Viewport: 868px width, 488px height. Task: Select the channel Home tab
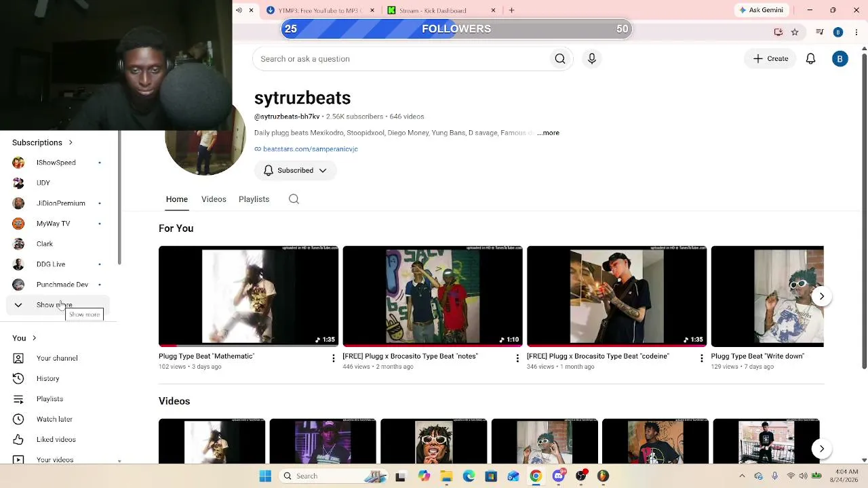tap(177, 199)
